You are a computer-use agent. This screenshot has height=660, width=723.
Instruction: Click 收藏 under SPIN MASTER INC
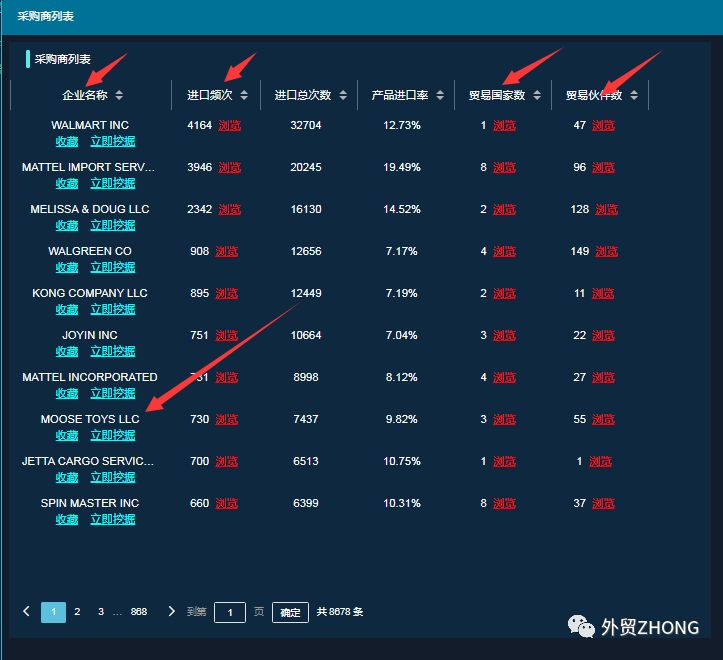(67, 519)
